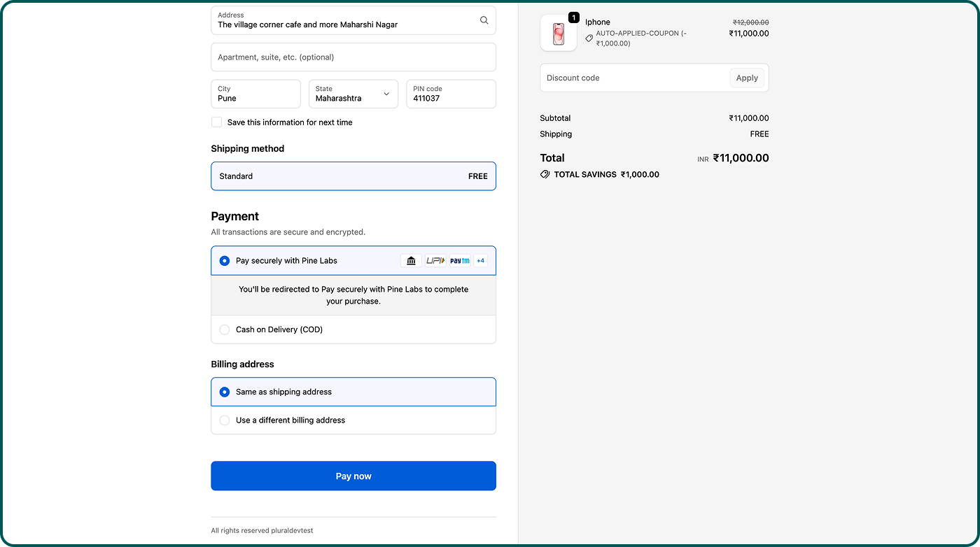The width and height of the screenshot is (980, 547).
Task: Open the iPhone product thumbnail
Action: [559, 33]
